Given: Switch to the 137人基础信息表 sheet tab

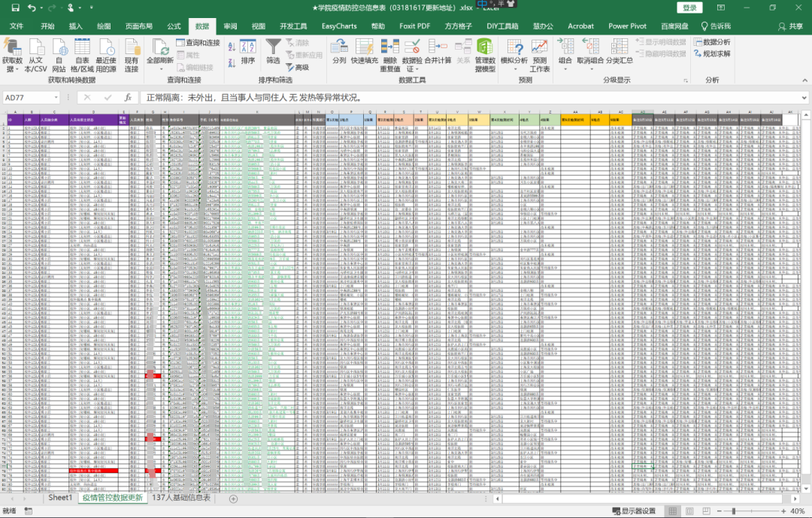Looking at the screenshot, I should (181, 498).
